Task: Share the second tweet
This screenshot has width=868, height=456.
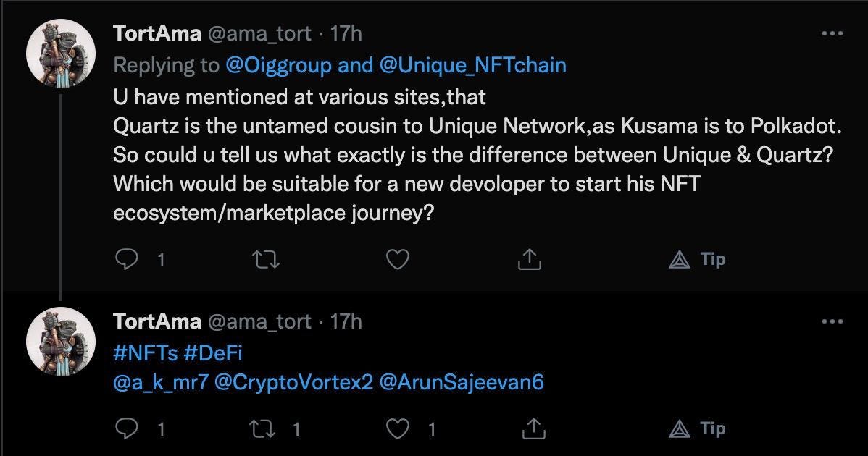Action: [x=534, y=428]
